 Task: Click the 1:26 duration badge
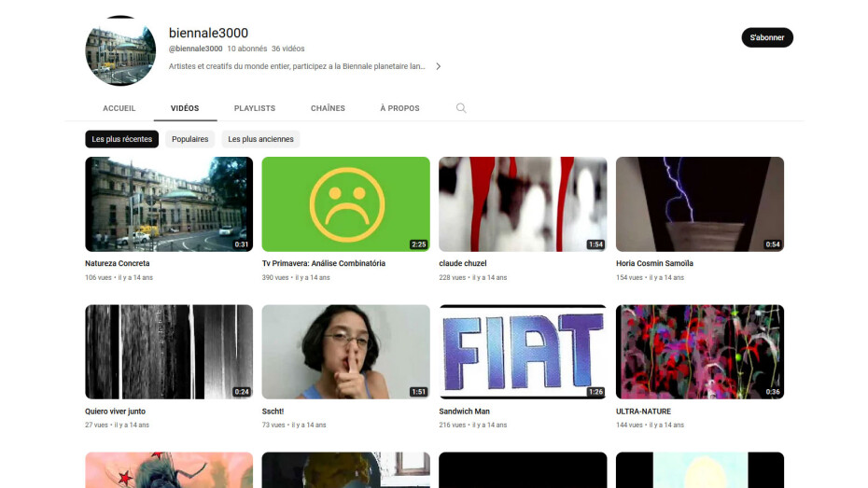[595, 392]
